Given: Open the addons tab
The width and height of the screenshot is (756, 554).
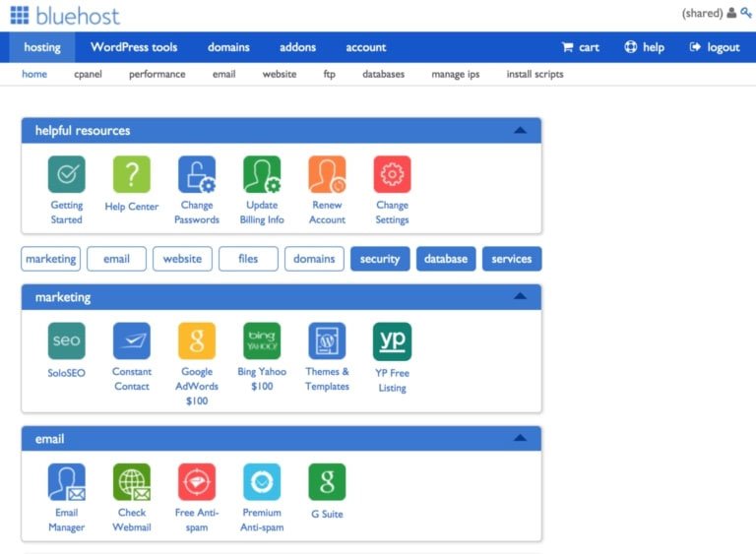Looking at the screenshot, I should coord(298,47).
